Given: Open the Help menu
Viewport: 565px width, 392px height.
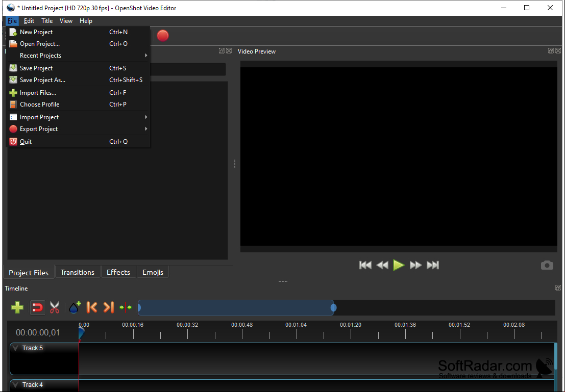Looking at the screenshot, I should click(86, 21).
